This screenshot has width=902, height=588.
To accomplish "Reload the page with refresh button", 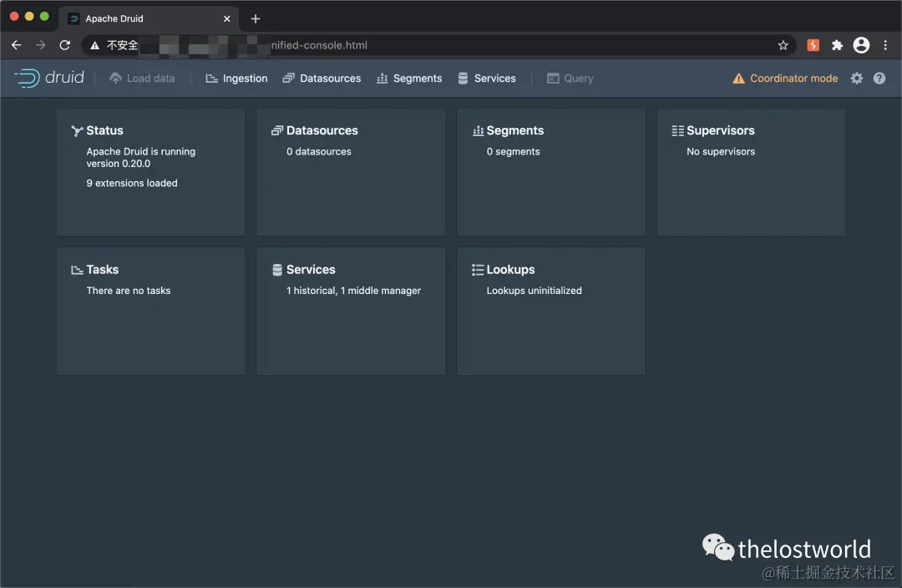I will pos(64,45).
